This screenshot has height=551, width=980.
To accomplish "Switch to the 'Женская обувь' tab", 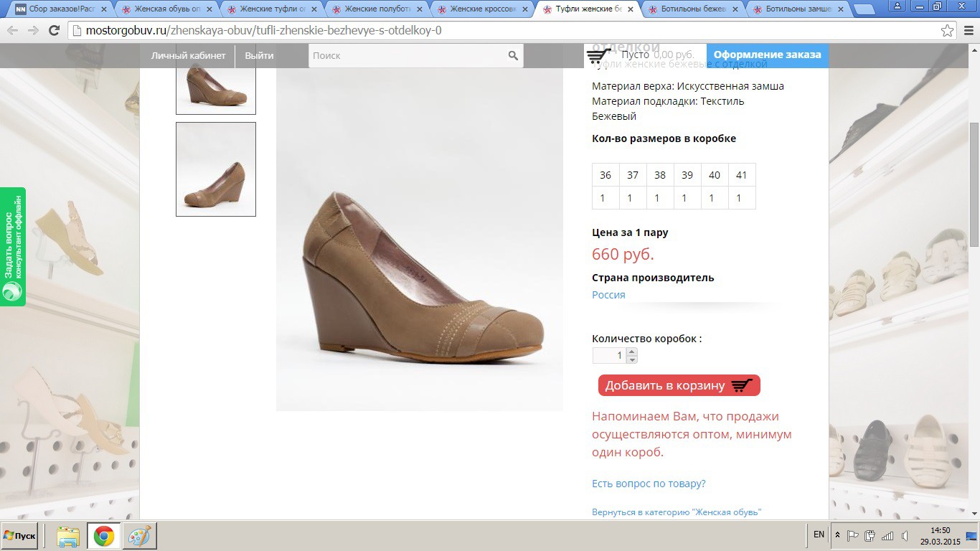I will point(166,9).
